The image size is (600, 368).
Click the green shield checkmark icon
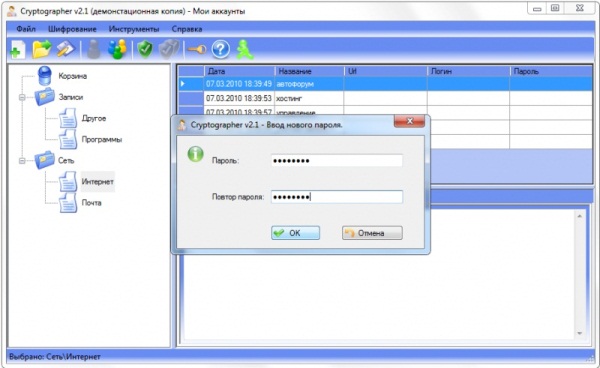145,49
